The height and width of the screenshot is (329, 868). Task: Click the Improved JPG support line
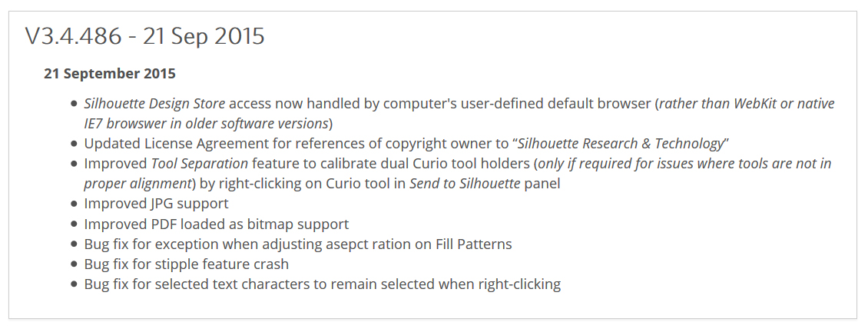pos(156,203)
